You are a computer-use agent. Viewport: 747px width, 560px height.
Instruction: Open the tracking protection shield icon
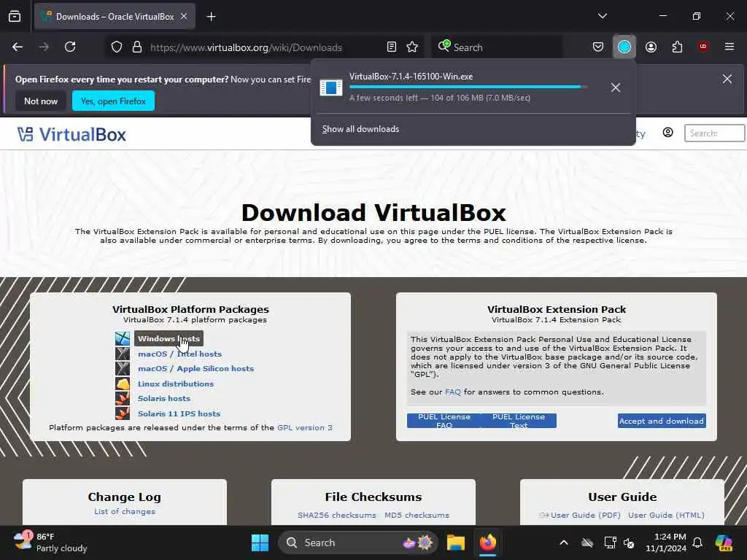pos(117,47)
